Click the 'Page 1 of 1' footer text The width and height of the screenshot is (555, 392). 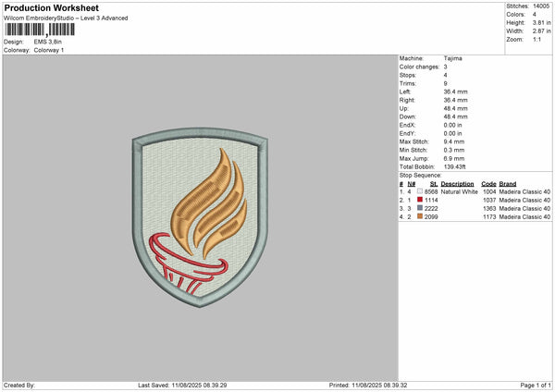536,386
